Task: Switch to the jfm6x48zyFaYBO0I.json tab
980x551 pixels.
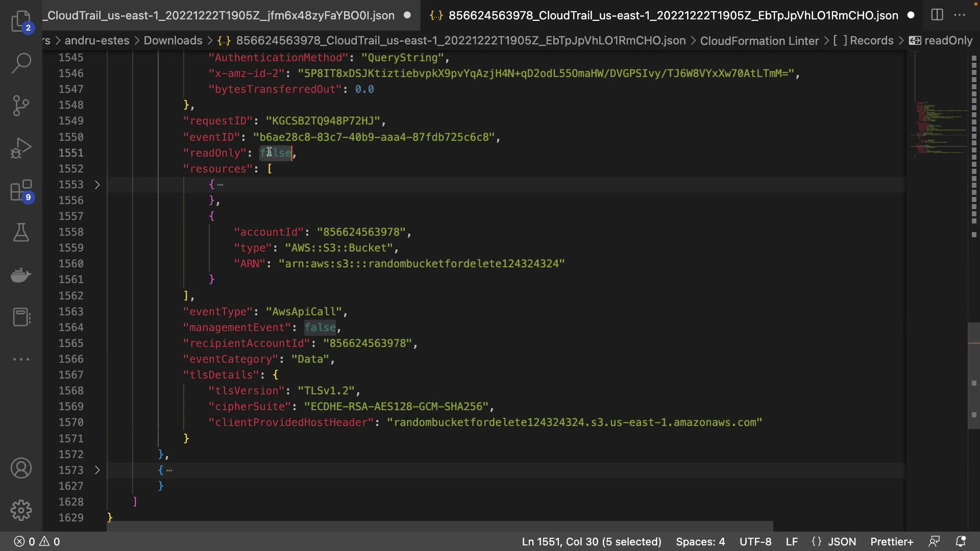Action: [x=220, y=15]
